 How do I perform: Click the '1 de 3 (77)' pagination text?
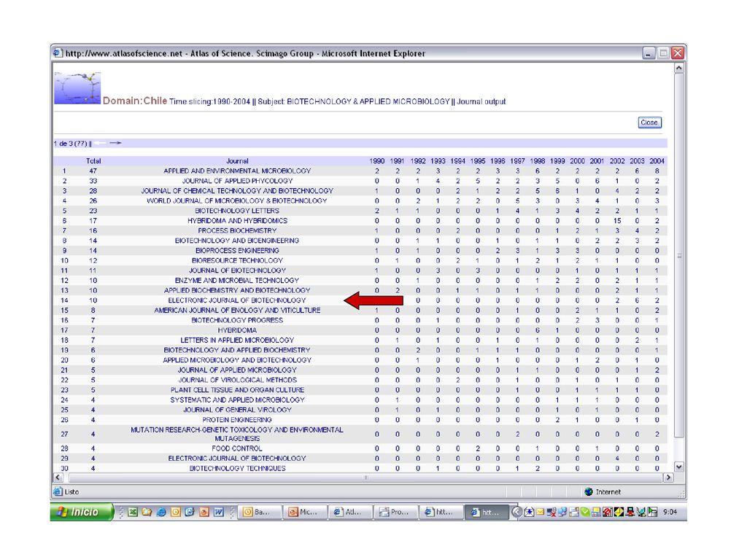pyautogui.click(x=71, y=144)
